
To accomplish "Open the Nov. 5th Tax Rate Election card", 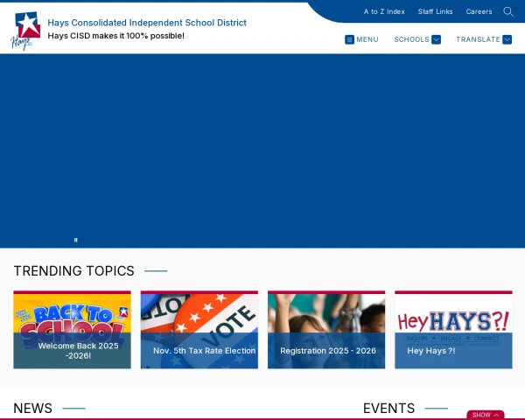I will (x=199, y=330).
